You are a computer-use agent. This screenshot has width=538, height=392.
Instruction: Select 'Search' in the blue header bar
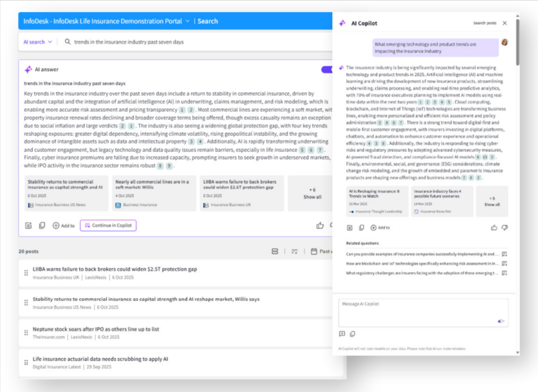click(209, 20)
